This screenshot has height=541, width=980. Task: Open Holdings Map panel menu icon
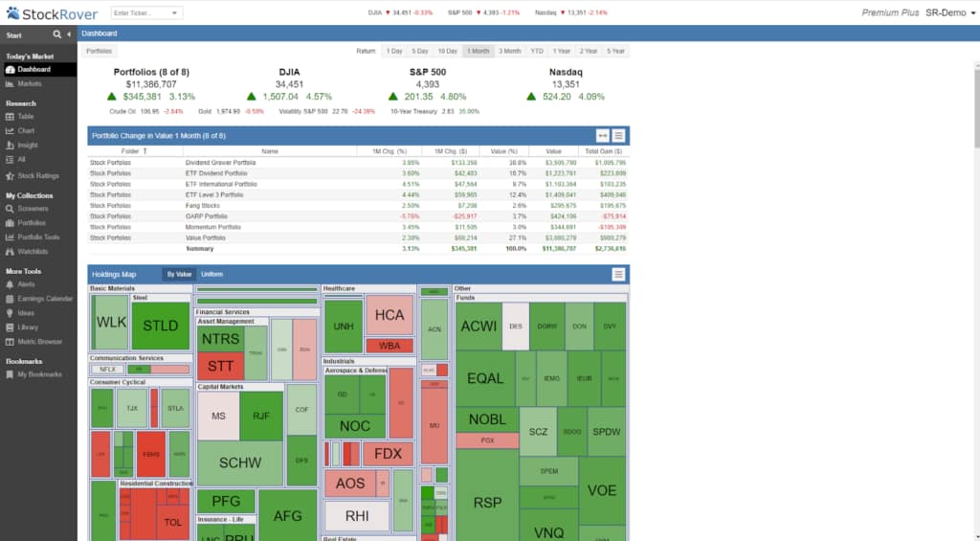pos(619,275)
